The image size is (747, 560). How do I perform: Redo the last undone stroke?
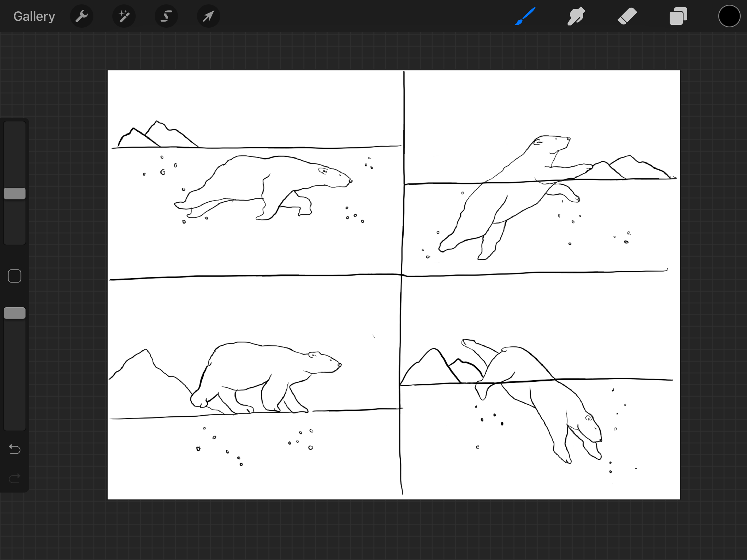(15, 478)
